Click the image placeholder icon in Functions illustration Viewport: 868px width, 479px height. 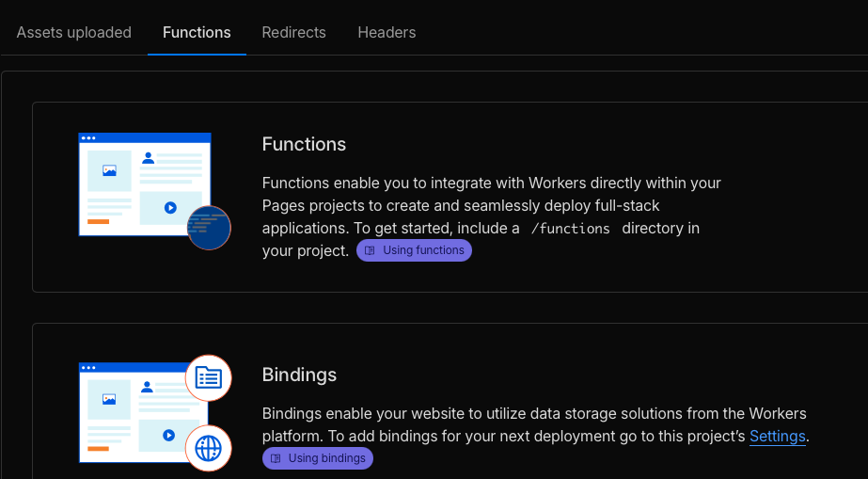[x=110, y=170]
